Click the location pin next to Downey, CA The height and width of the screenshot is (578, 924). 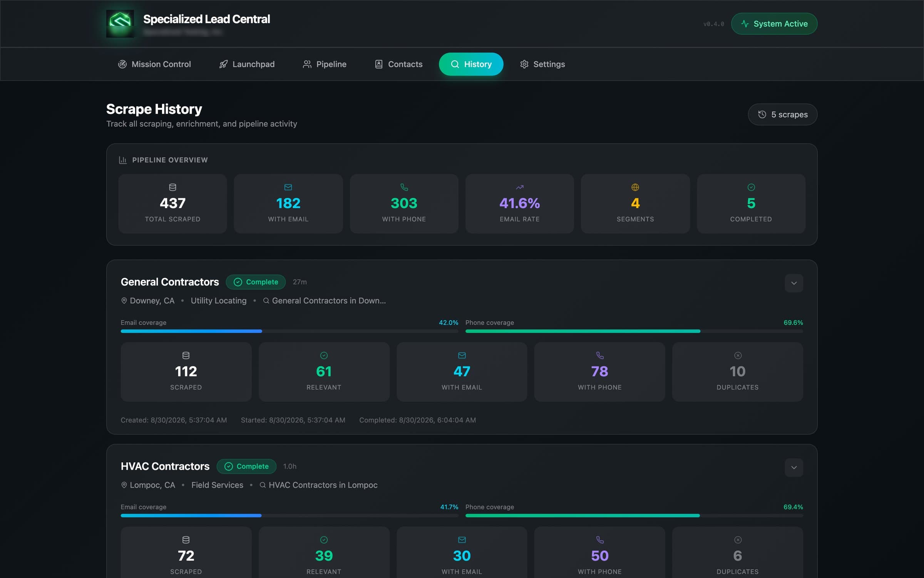click(124, 301)
